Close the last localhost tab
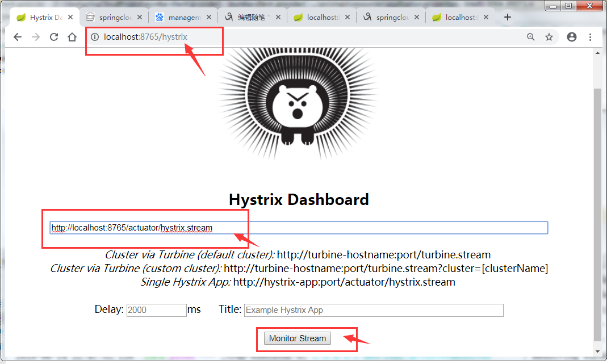 [x=486, y=18]
